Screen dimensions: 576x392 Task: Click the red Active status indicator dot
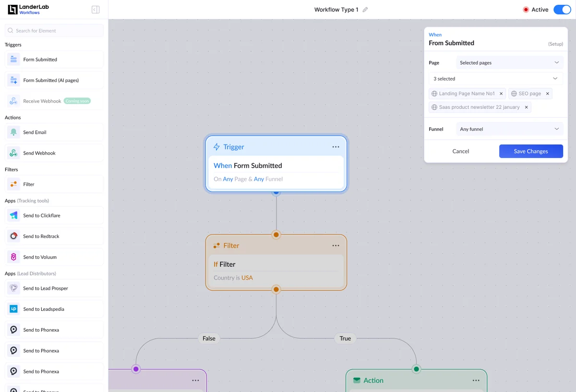[x=526, y=10]
